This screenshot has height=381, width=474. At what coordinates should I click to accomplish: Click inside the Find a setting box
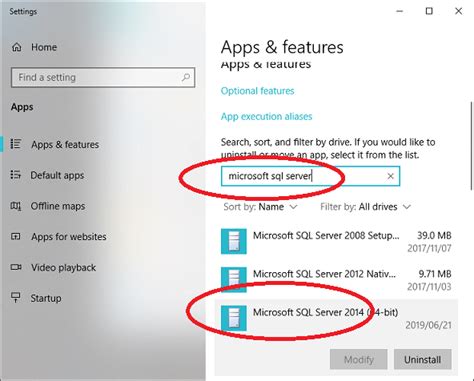tap(103, 77)
